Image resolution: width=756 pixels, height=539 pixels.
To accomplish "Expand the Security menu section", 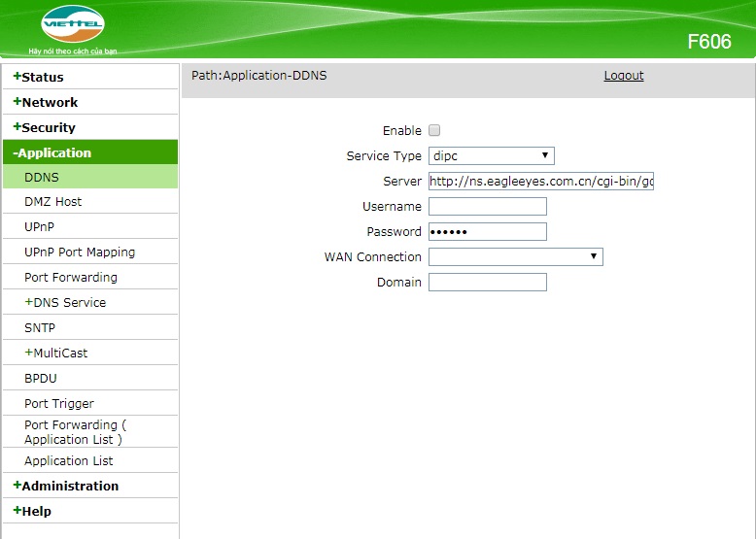I will [x=45, y=127].
